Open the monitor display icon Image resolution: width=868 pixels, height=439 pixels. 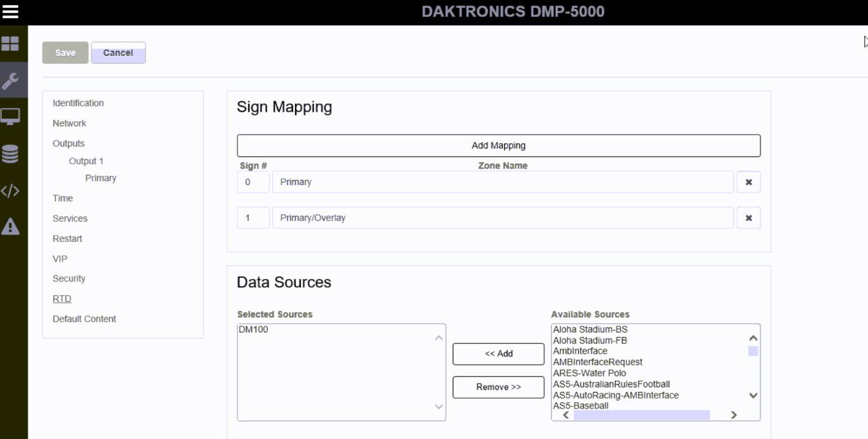10,117
